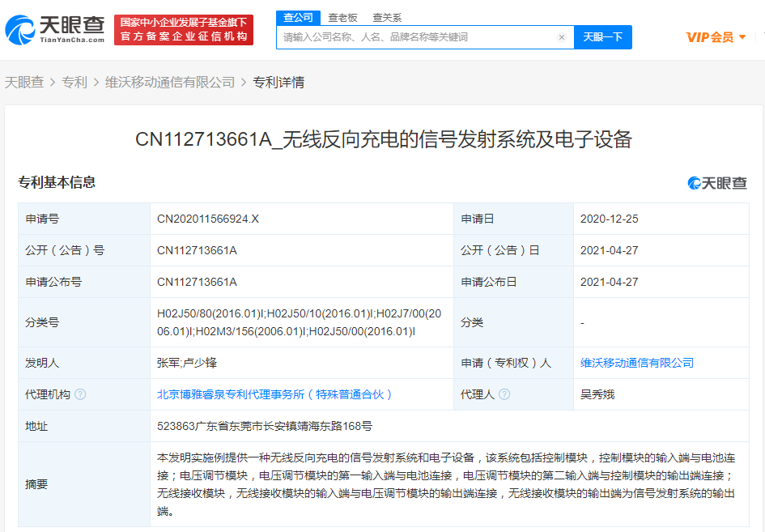Open applicant link 维沃移动通信有限公司 in table
Screen dimensions: 765x532
(636, 363)
